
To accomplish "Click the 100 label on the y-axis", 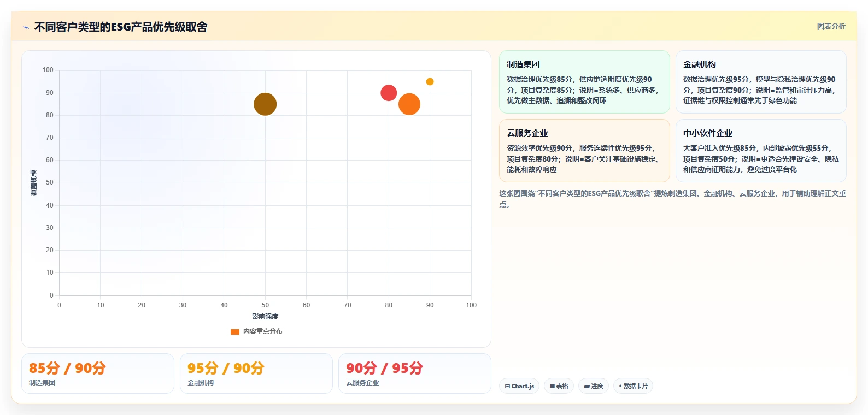I will tap(48, 70).
